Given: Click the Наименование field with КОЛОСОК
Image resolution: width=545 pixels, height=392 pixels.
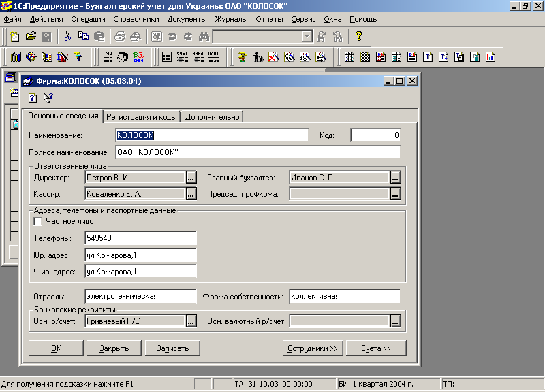Looking at the screenshot, I should (212, 135).
